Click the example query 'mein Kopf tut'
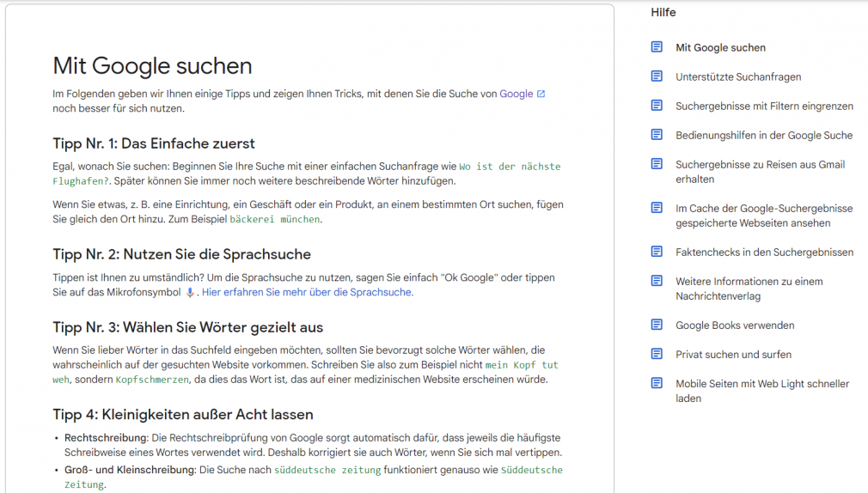 pyautogui.click(x=522, y=365)
